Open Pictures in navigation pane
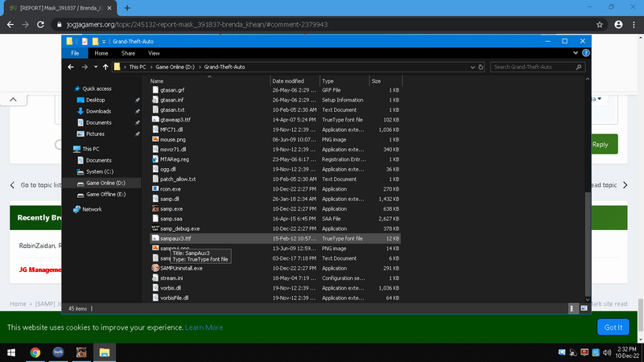The width and height of the screenshot is (644, 362). tap(95, 134)
